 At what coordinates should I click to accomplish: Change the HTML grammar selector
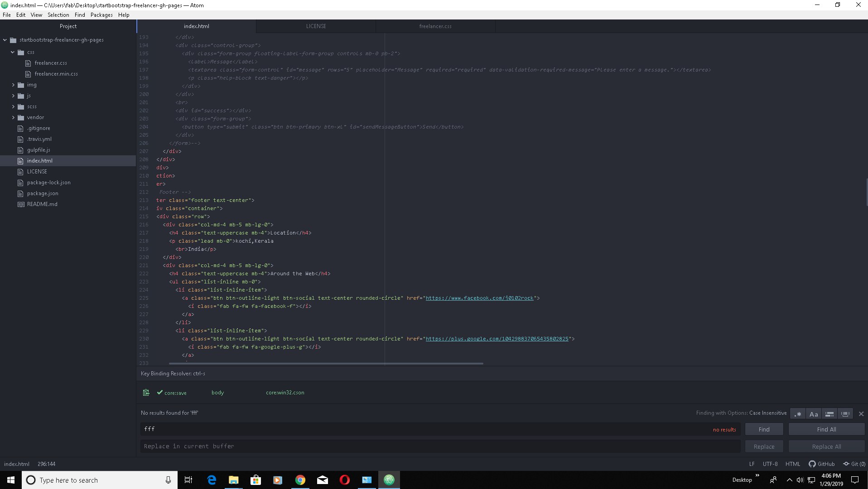coord(792,464)
